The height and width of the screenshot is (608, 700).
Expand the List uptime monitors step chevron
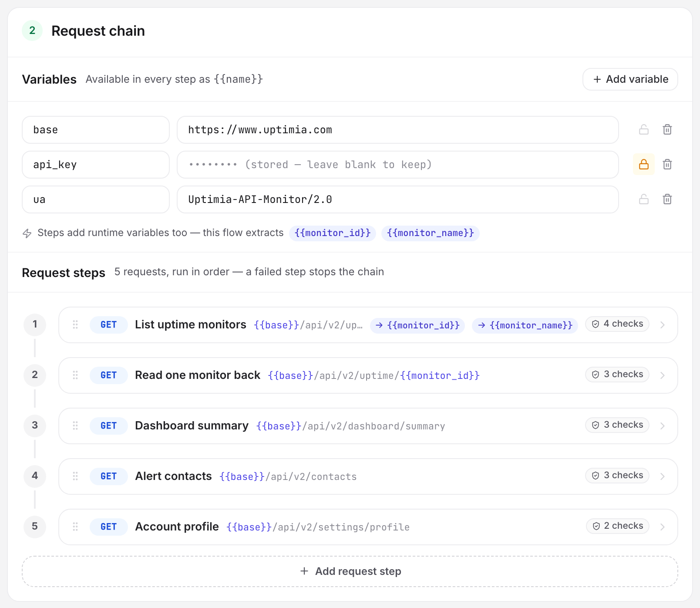click(x=663, y=325)
